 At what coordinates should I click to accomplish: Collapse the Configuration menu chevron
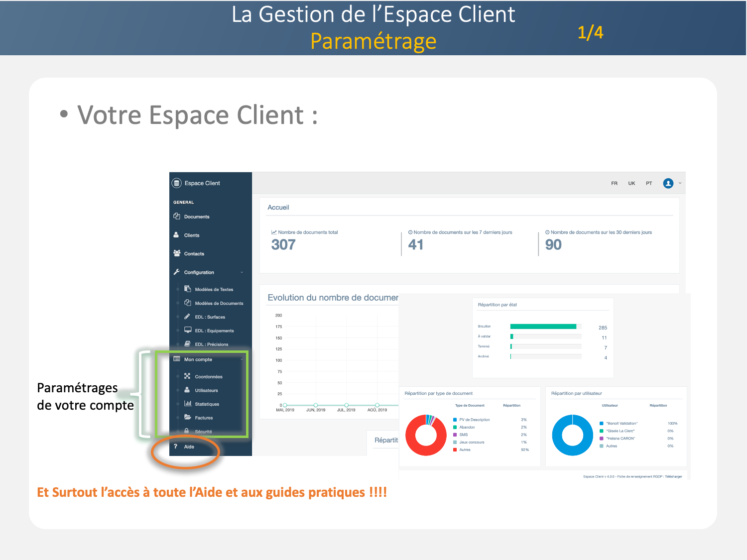pyautogui.click(x=242, y=272)
